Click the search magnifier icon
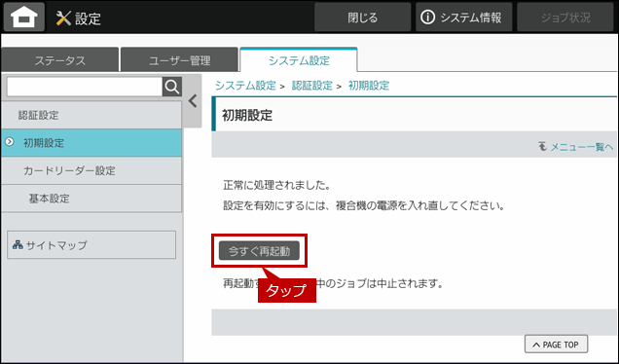Viewport: 619px width, 364px height. pos(172,87)
